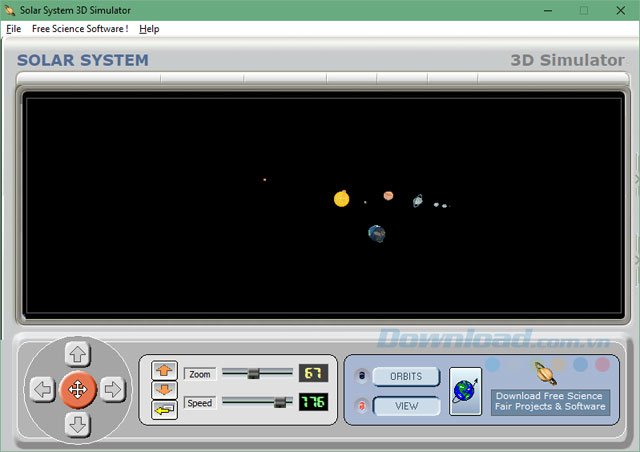Click the Saturn icon above the download banner
Viewport: 640px width, 452px height.
click(x=546, y=373)
